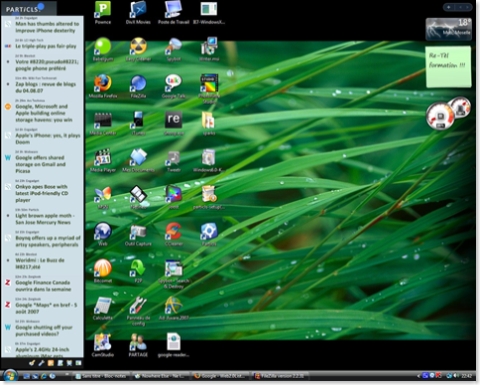This screenshot has height=385, width=480.
Task: Launch the Tweetr desktop shortcut
Action: pos(173,160)
